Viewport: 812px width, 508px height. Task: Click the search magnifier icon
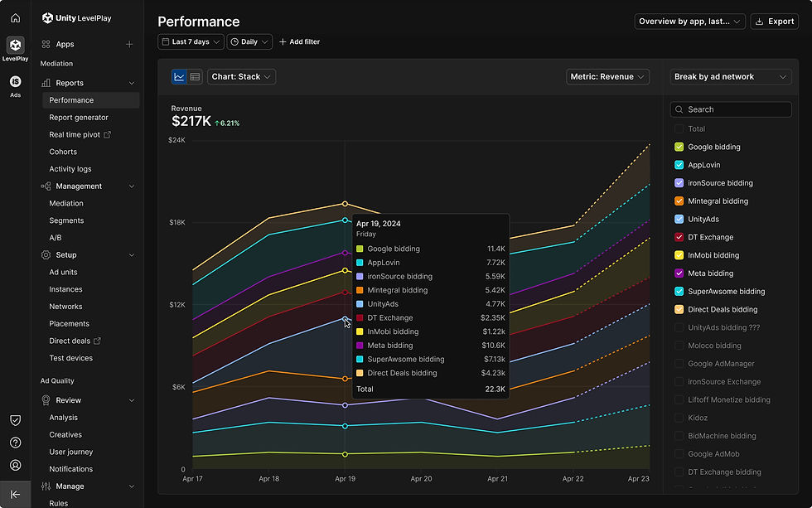coord(679,109)
